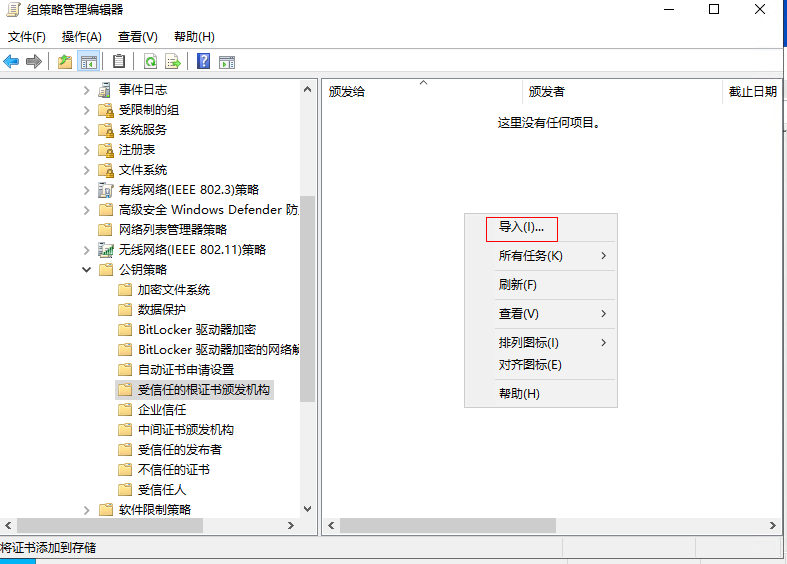Click the Back arrow toolbar icon
Viewport: 787px width, 564px height.
pyautogui.click(x=11, y=62)
